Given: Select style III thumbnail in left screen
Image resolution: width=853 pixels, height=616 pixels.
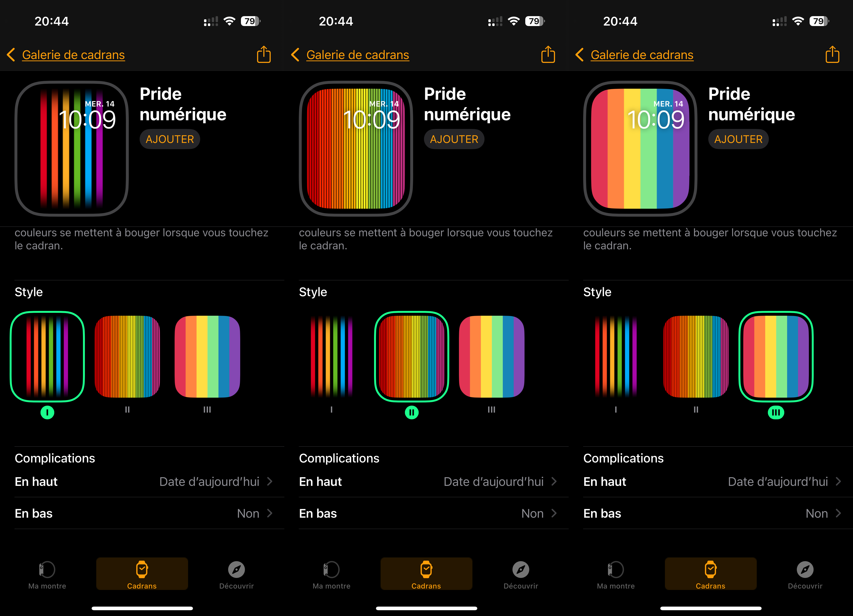Looking at the screenshot, I should tap(207, 356).
